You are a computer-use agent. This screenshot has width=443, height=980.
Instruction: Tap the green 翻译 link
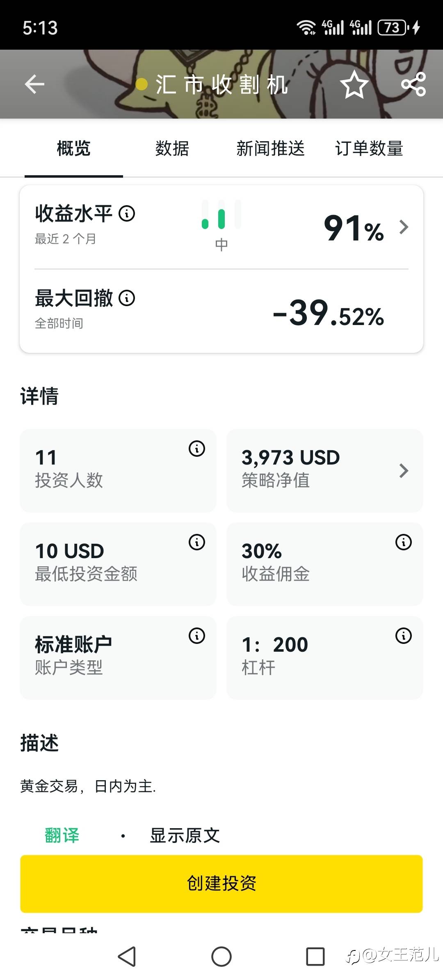point(62,835)
